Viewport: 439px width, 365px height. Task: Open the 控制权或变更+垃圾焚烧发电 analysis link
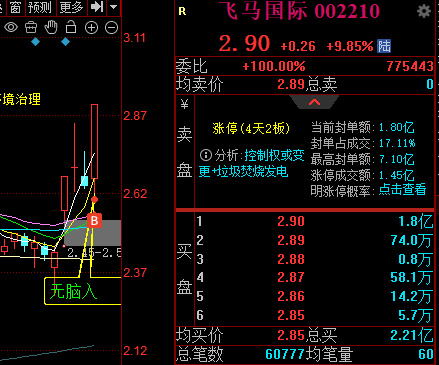252,163
